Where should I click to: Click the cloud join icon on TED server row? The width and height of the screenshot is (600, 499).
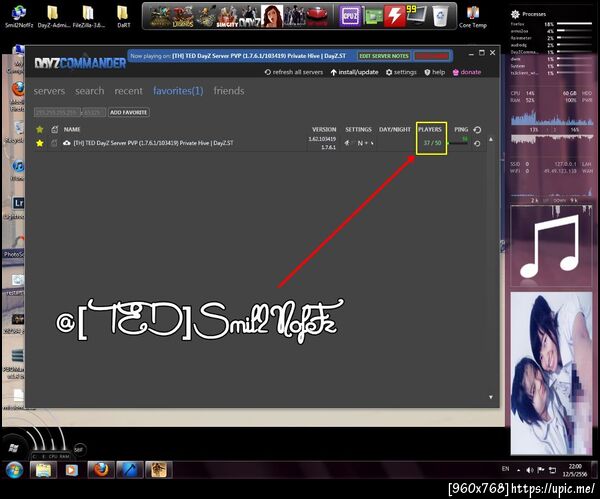pyautogui.click(x=67, y=143)
